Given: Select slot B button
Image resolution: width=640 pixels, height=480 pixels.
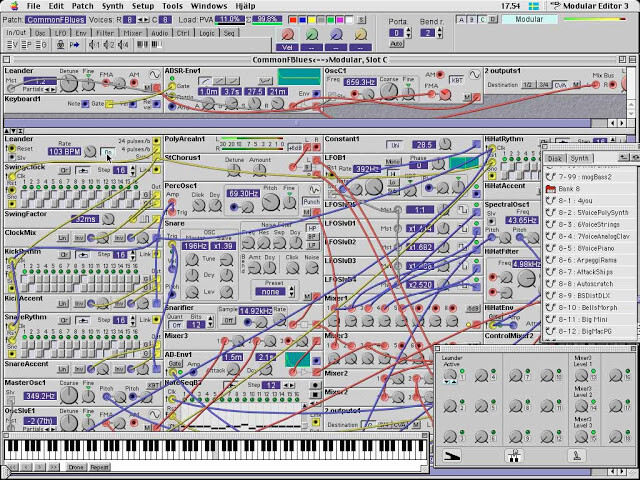Looking at the screenshot, I should click(x=472, y=19).
